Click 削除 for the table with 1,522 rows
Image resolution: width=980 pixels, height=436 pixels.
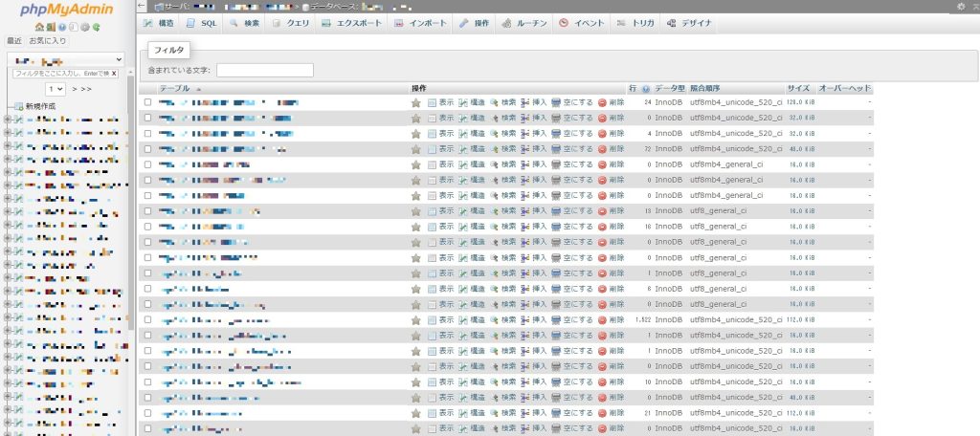612,319
